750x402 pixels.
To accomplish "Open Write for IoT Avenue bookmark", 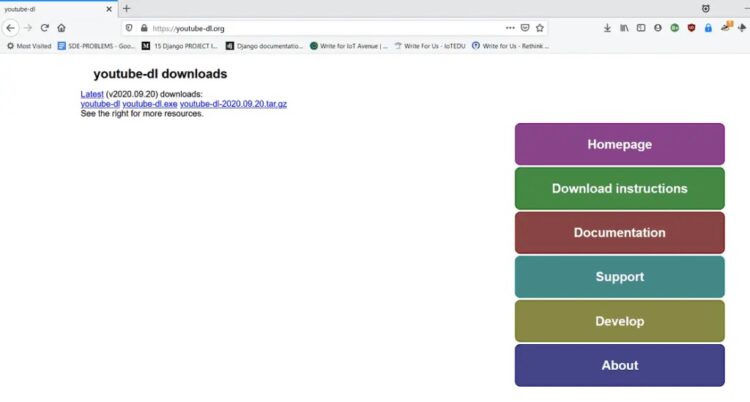I will [x=349, y=46].
